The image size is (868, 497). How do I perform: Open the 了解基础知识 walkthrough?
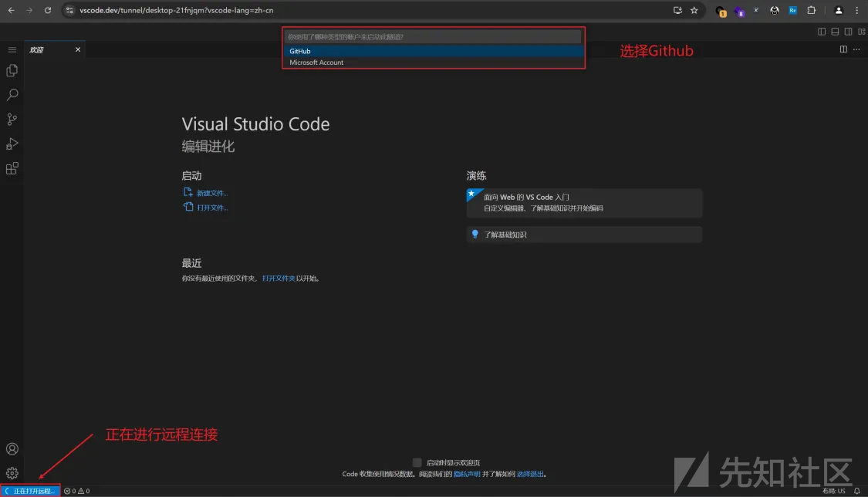coord(584,235)
